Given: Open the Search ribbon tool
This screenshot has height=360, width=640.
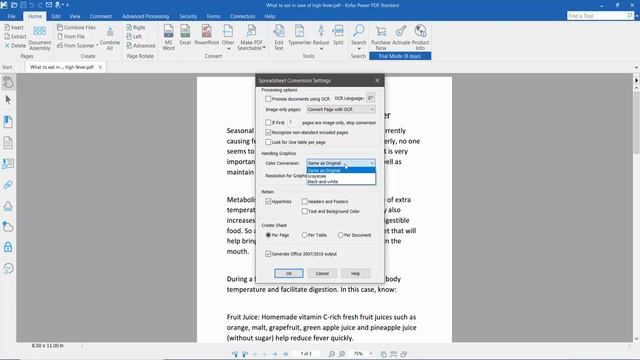Looking at the screenshot, I should [358, 37].
